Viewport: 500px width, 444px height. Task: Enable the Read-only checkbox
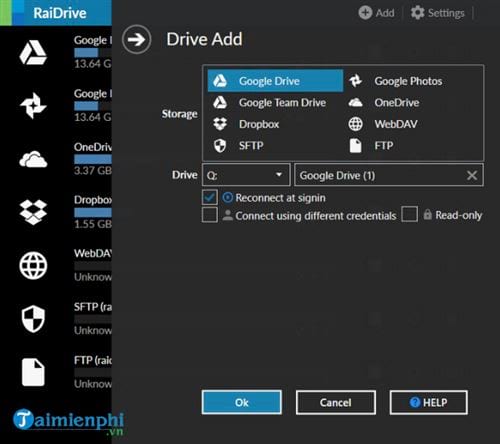pos(409,214)
